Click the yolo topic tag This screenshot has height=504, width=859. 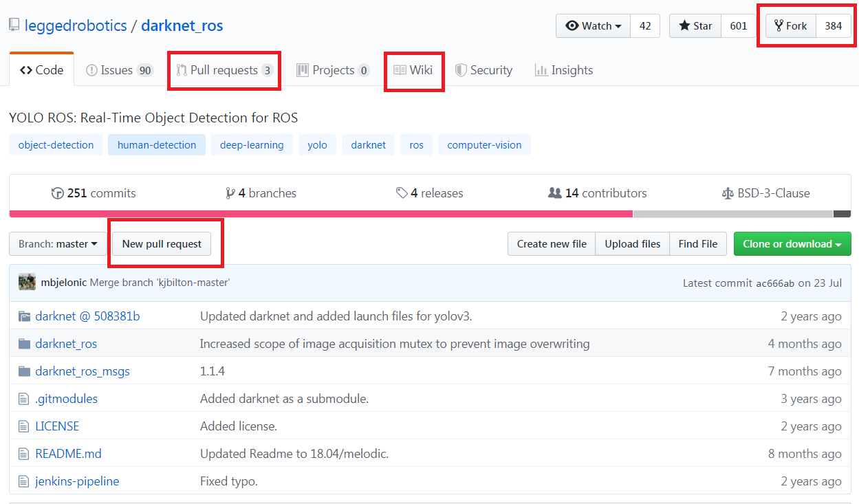point(318,144)
